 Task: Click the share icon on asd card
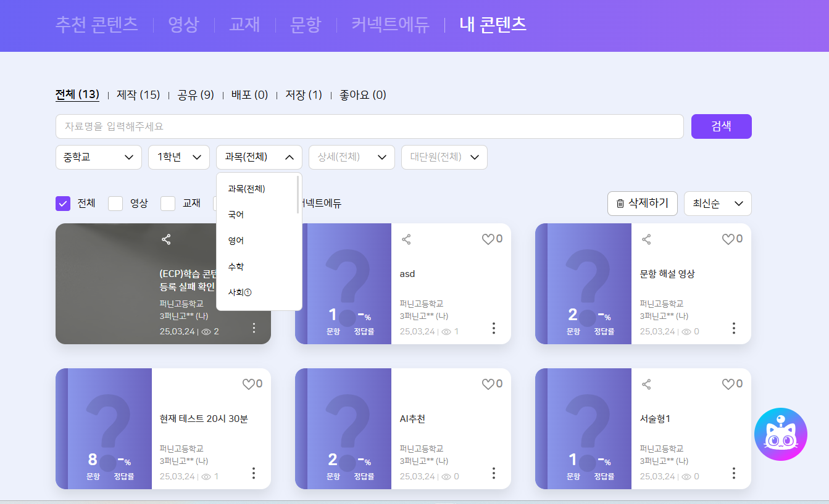406,239
